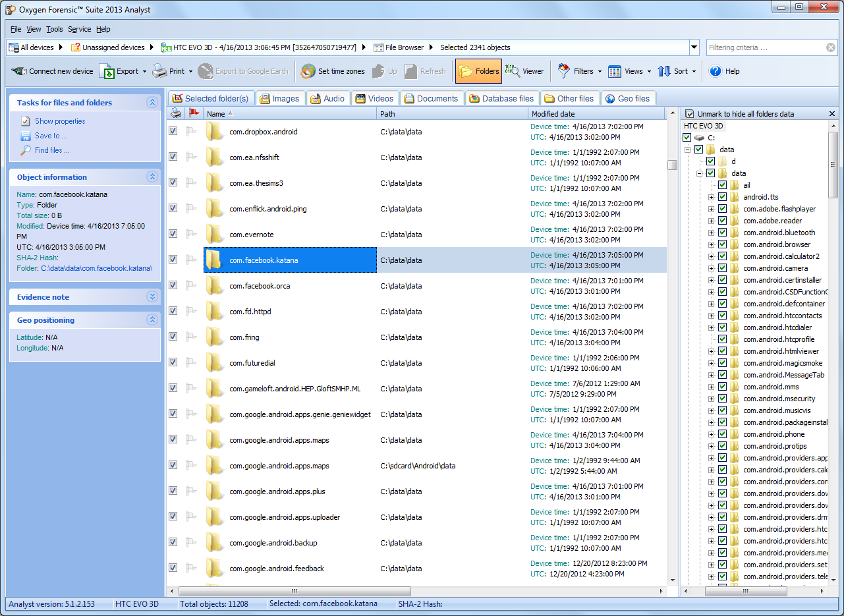Click the file list vertical scrollbar thumb
The width and height of the screenshot is (844, 616).
pyautogui.click(x=672, y=165)
